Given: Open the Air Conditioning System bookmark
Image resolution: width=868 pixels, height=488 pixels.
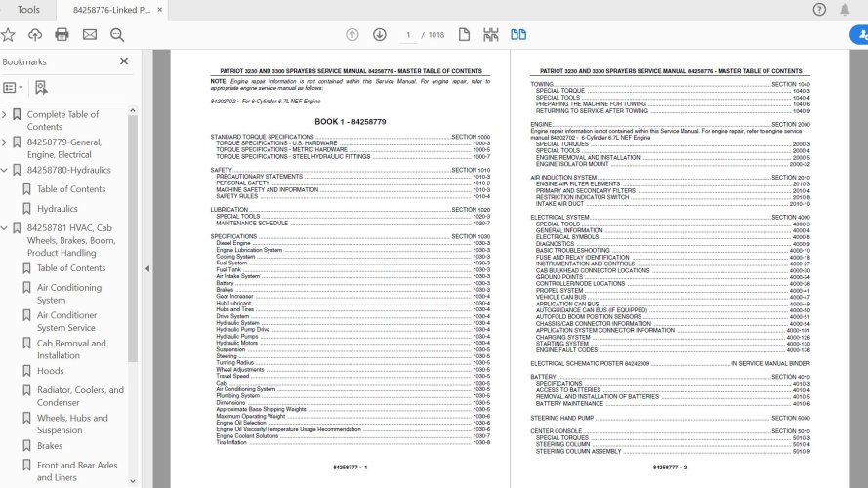Looking at the screenshot, I should 69,293.
